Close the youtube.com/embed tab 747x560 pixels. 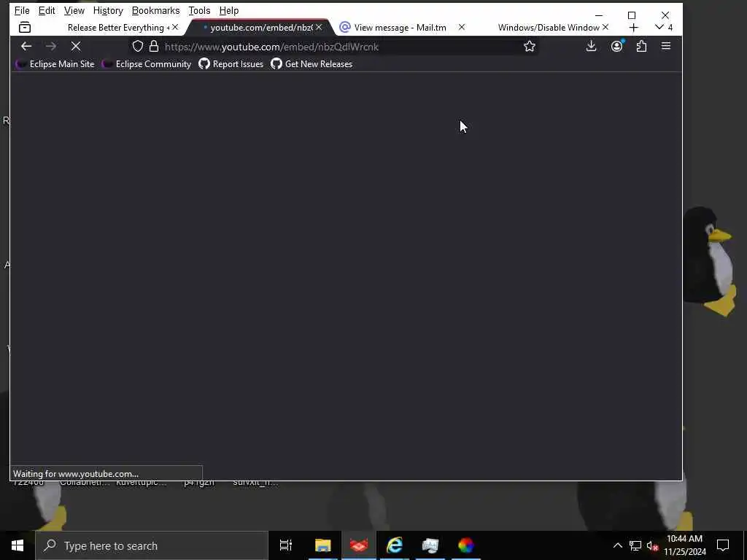point(319,27)
